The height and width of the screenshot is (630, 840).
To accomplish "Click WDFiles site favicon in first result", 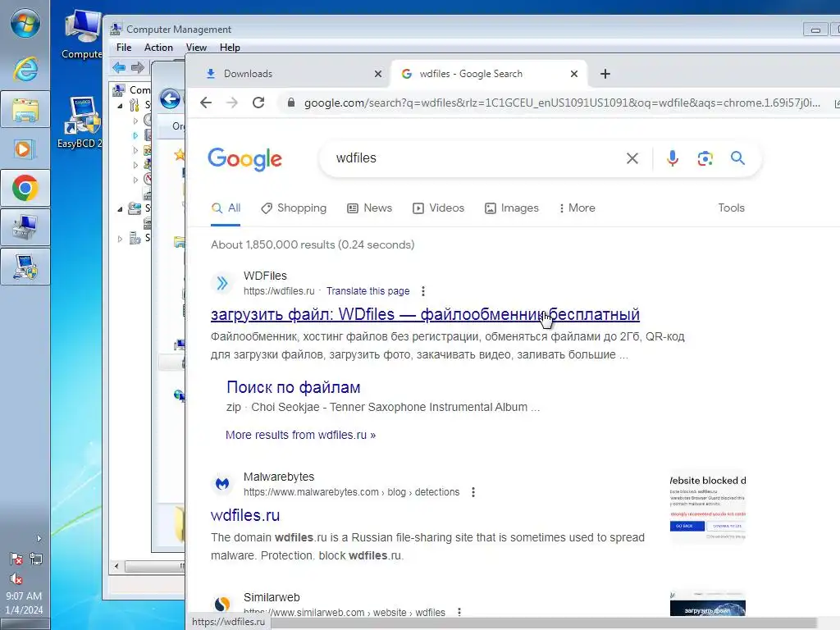I will (221, 283).
